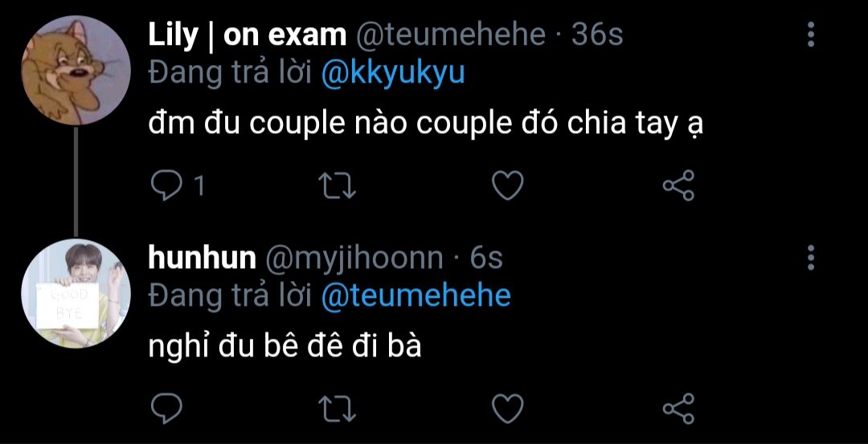
Task: Open the @kkyukyu mention link
Action: coord(393,74)
